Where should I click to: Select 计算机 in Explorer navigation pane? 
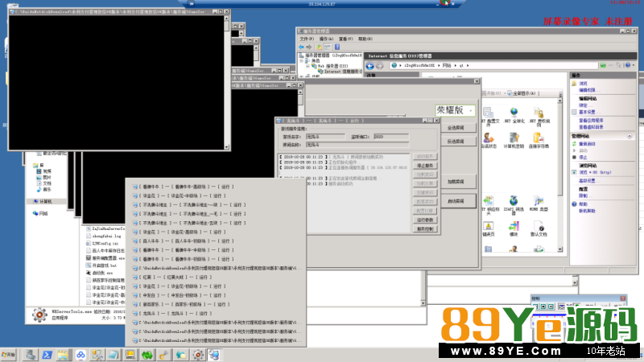click(x=45, y=202)
